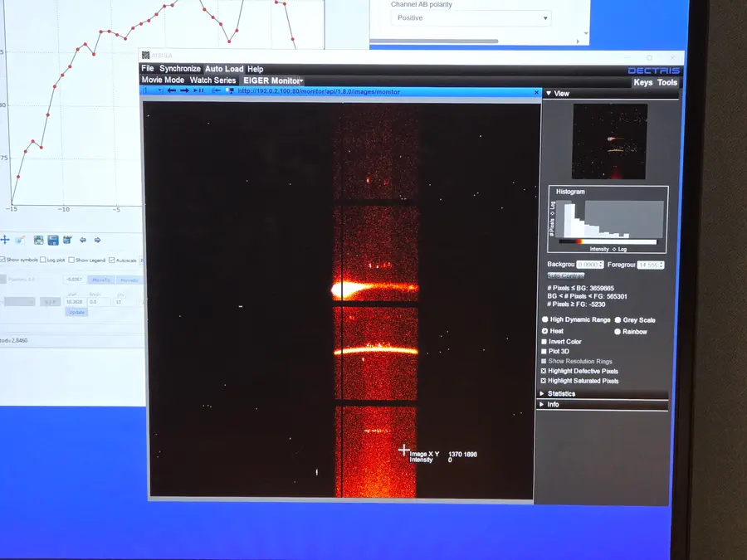Select the Heat color mode

point(544,331)
